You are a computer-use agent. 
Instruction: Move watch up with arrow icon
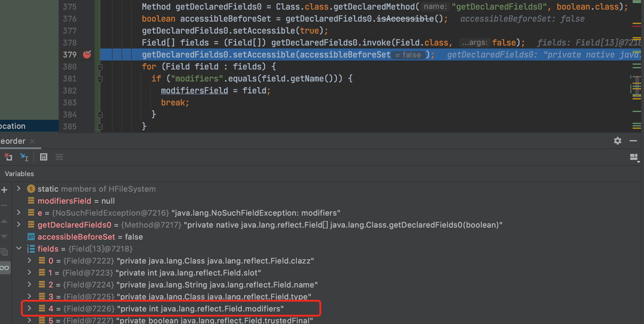click(4, 221)
